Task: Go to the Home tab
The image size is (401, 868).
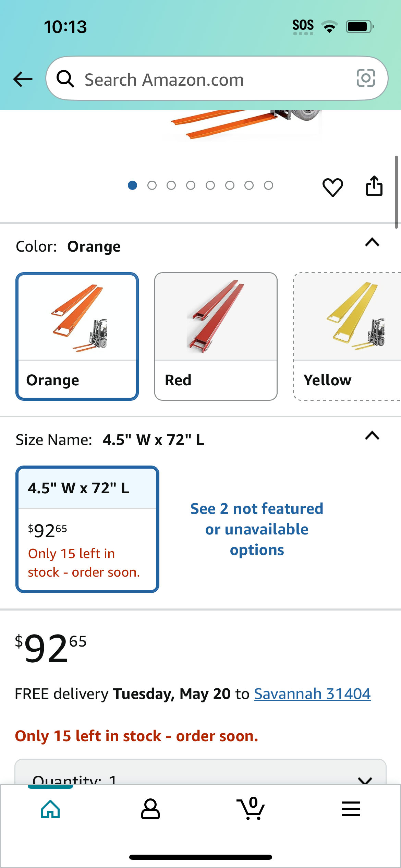Action: click(x=50, y=809)
